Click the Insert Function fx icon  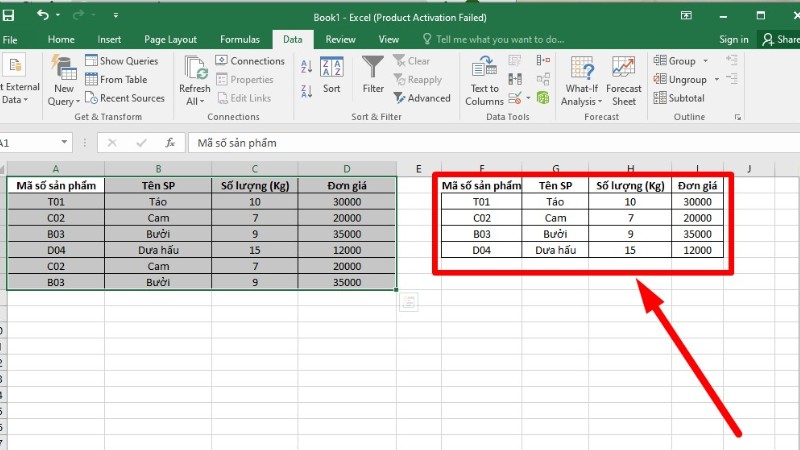(x=170, y=143)
